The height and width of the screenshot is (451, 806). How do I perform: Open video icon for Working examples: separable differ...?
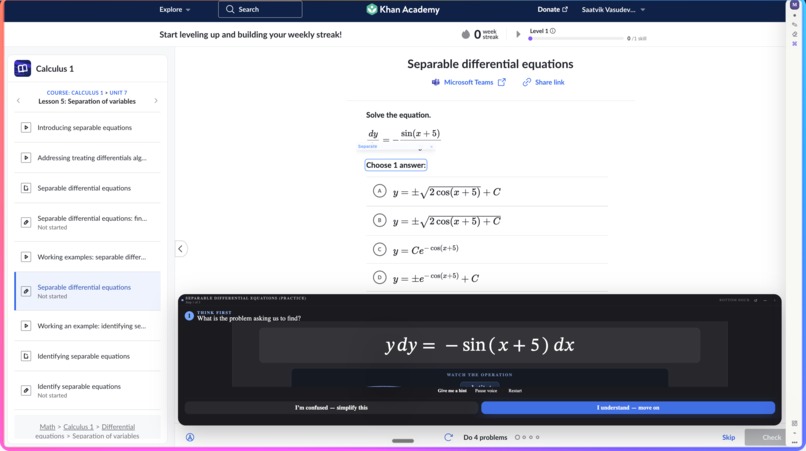point(26,257)
